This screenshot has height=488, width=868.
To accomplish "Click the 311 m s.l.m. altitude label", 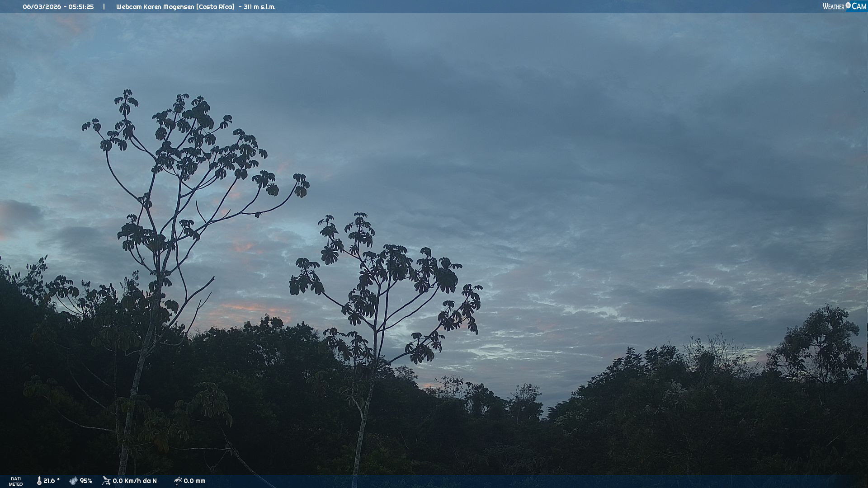I will tap(259, 7).
